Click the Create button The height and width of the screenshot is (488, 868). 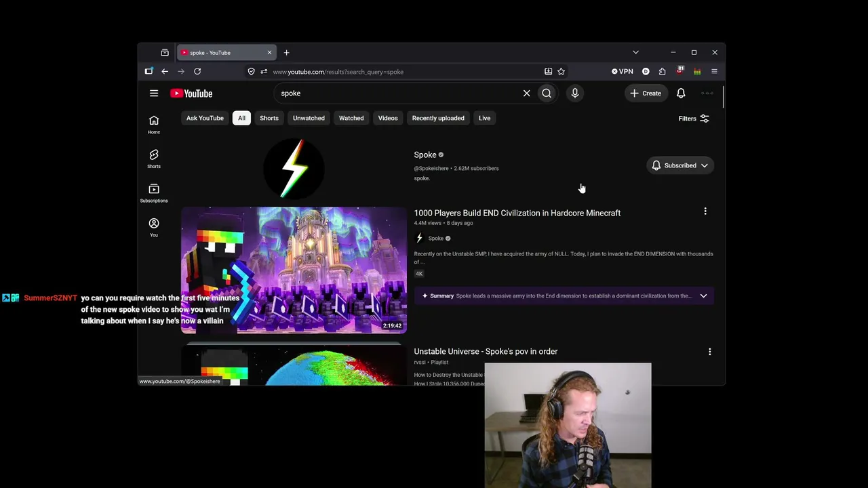tap(646, 94)
